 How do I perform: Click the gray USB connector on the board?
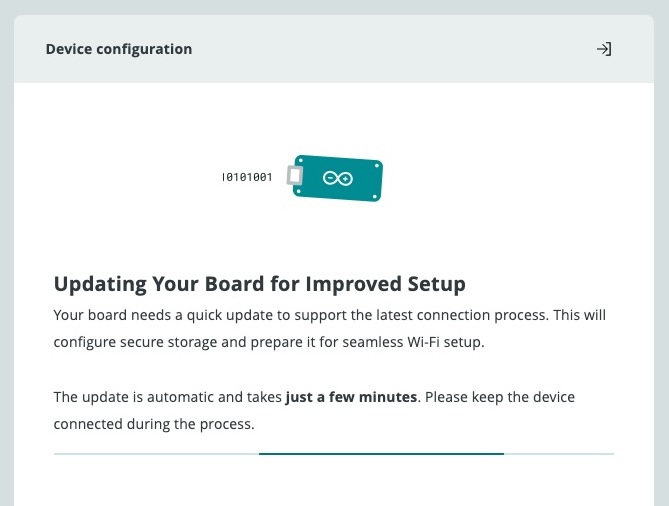pyautogui.click(x=295, y=176)
